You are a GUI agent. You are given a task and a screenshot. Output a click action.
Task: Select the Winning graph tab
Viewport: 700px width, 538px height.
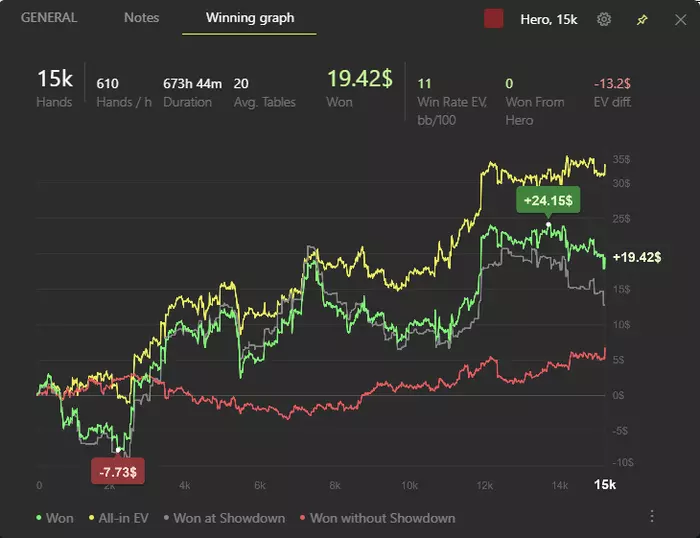(x=249, y=18)
